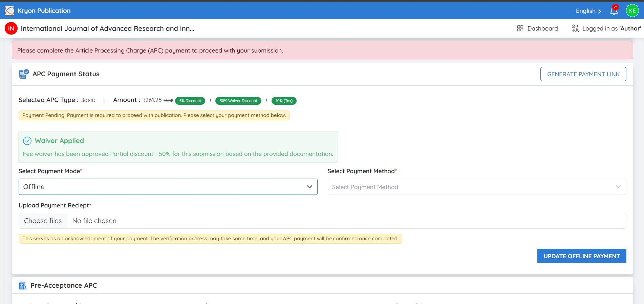Expand the English language selector
Image resolution: width=644 pixels, height=304 pixels.
coord(588,11)
